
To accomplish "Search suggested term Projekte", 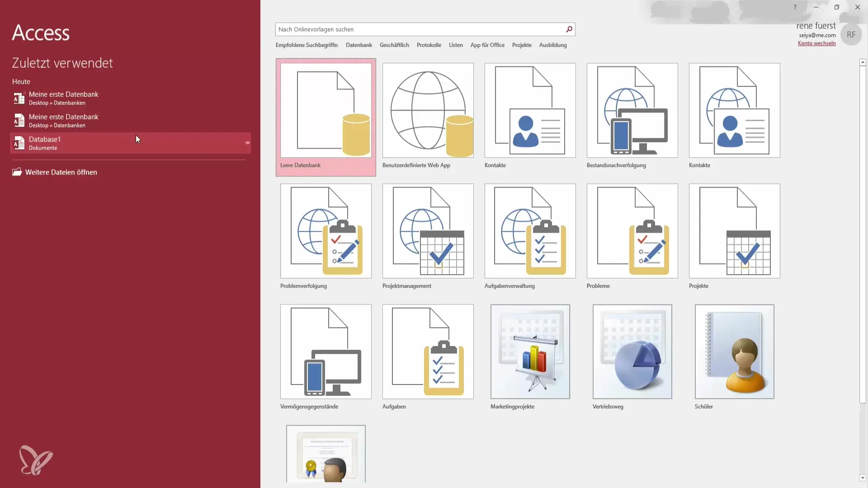I will pos(522,45).
